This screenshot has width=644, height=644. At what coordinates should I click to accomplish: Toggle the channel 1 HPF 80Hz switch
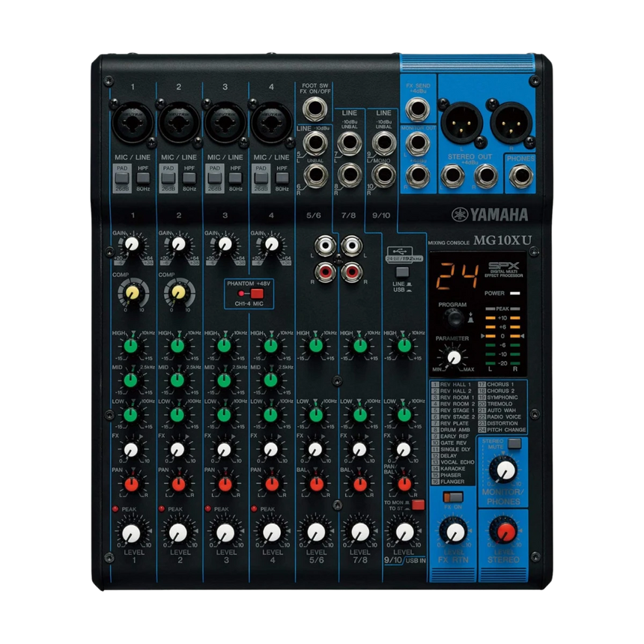pos(143,177)
